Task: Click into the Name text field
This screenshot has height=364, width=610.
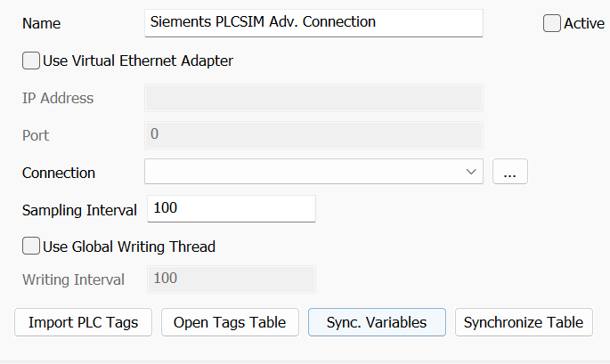Action: click(x=313, y=23)
